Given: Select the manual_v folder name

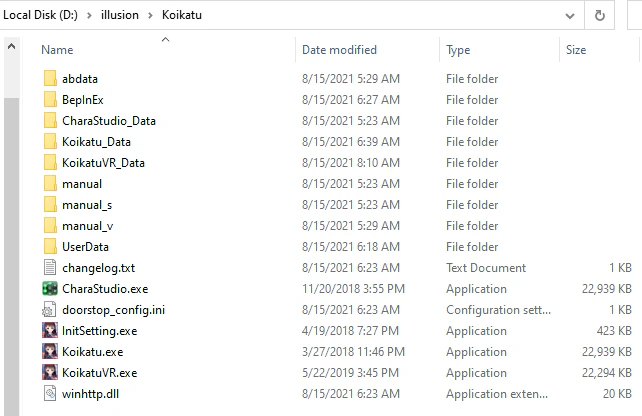Looking at the screenshot, I should tap(87, 226).
